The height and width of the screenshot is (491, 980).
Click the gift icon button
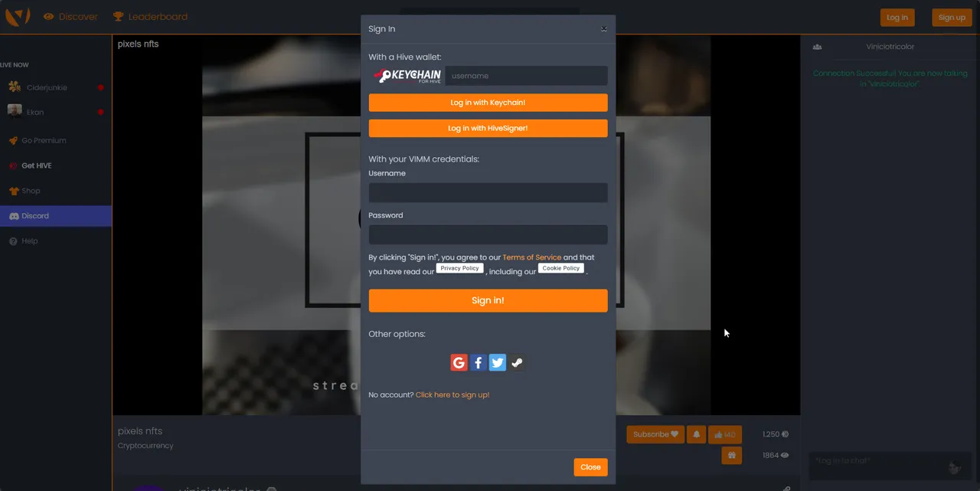[x=731, y=456]
